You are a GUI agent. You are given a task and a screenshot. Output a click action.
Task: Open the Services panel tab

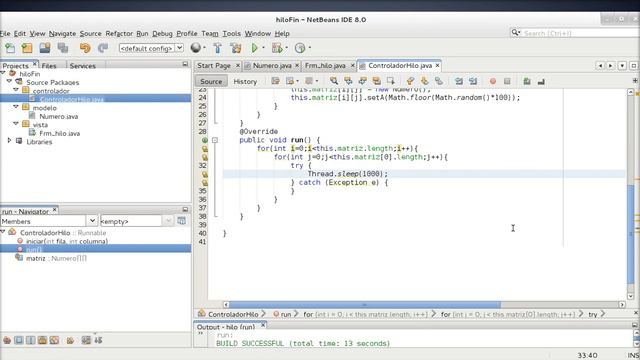coord(82,66)
